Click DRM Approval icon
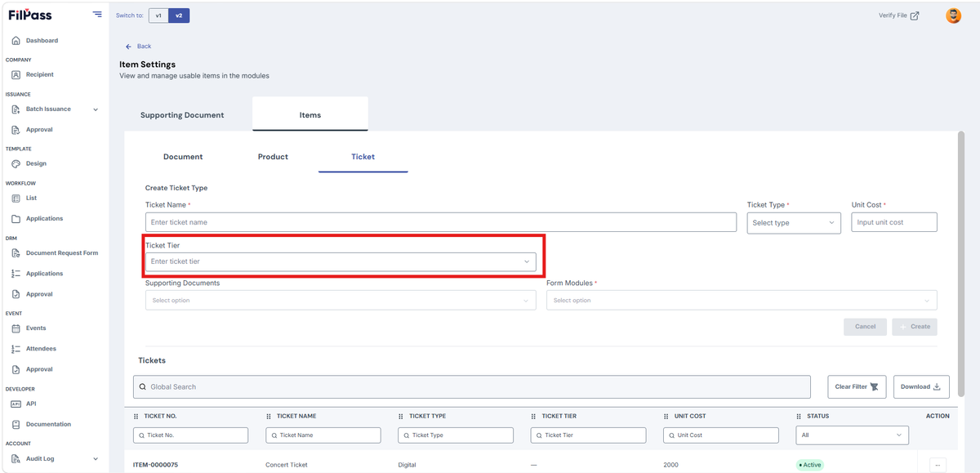980x473 pixels. pyautogui.click(x=16, y=293)
